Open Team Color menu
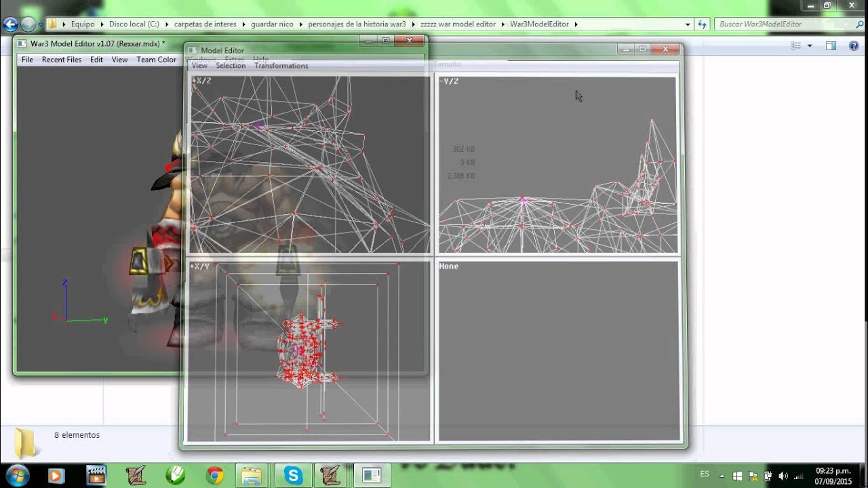The width and height of the screenshot is (868, 488). pyautogui.click(x=157, y=60)
